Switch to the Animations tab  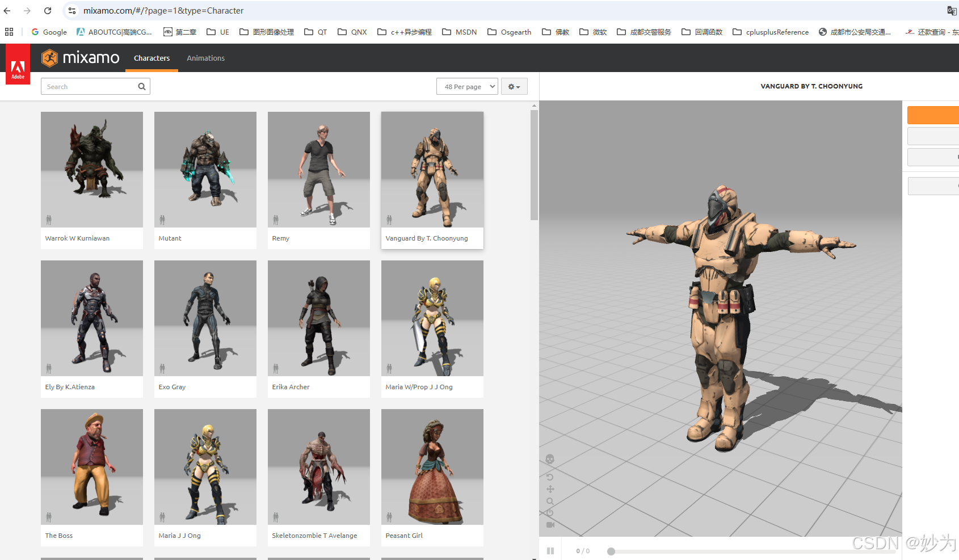click(205, 58)
